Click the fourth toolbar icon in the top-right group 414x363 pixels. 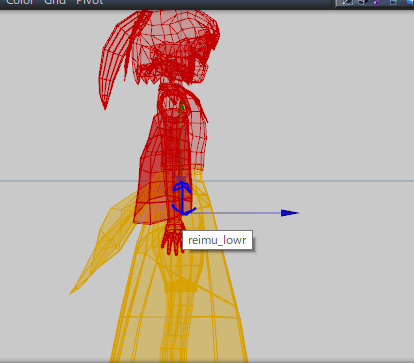pos(393,2)
